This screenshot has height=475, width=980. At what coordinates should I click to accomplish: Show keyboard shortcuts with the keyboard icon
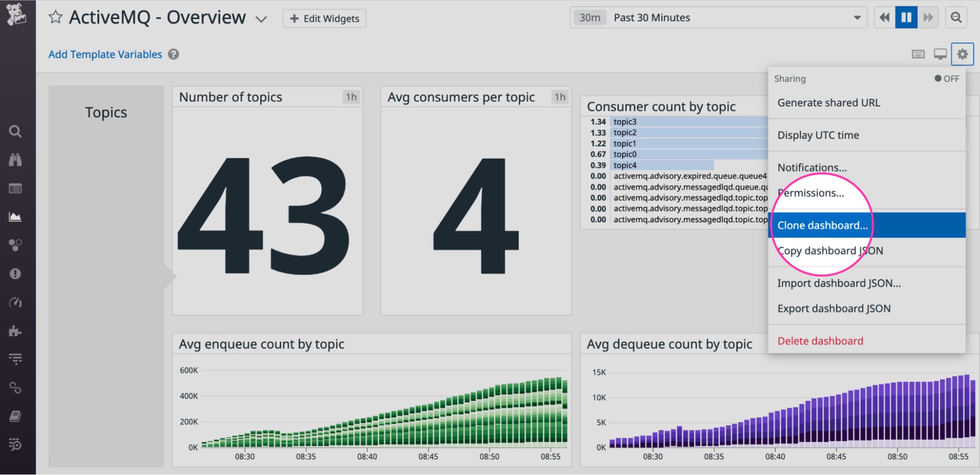(x=918, y=54)
